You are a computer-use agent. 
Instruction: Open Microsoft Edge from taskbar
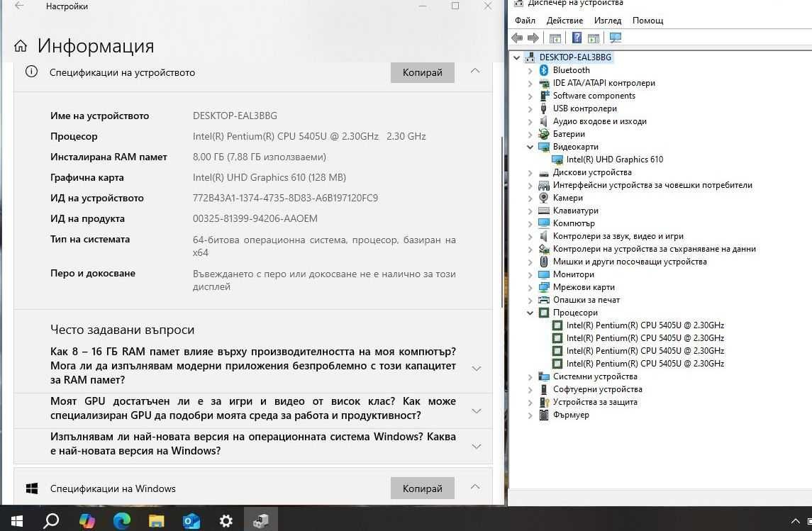(122, 520)
